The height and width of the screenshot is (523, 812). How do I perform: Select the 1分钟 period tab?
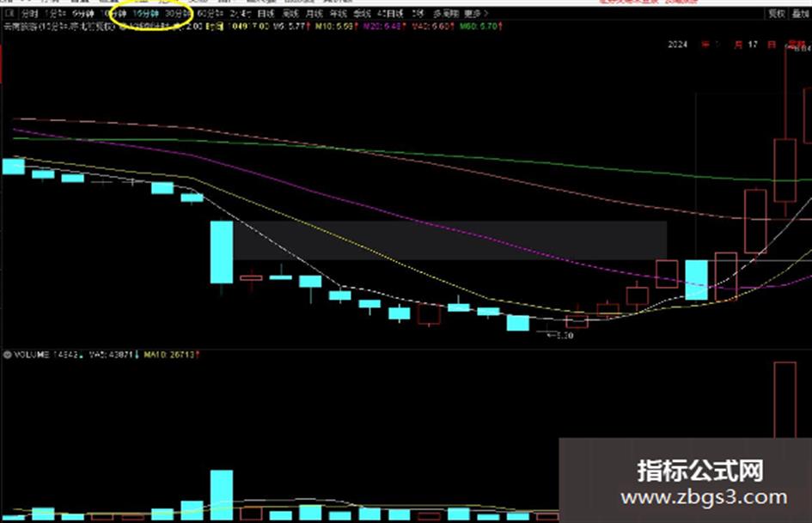55,14
